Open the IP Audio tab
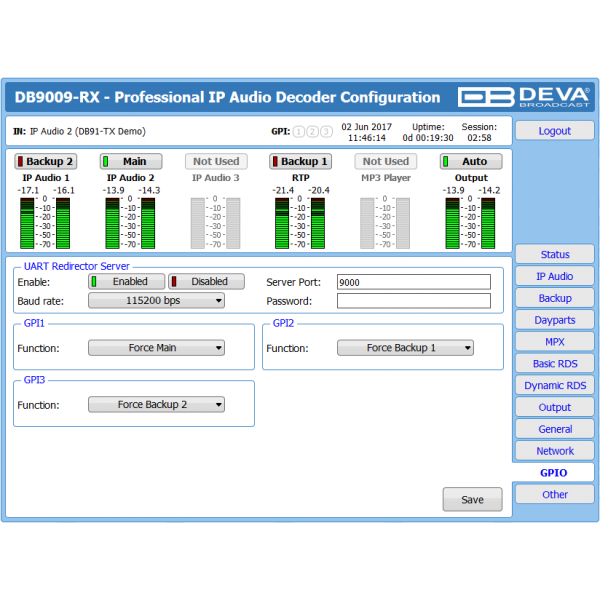Image resolution: width=600 pixels, height=600 pixels. click(x=555, y=276)
